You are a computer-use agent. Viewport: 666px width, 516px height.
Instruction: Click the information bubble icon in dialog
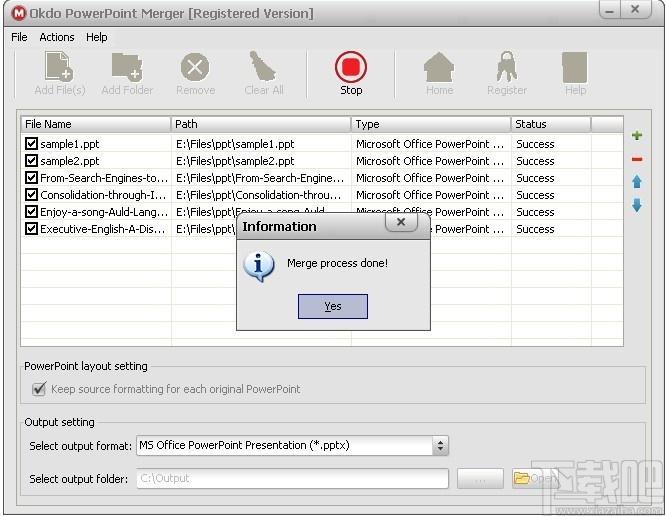pos(258,266)
